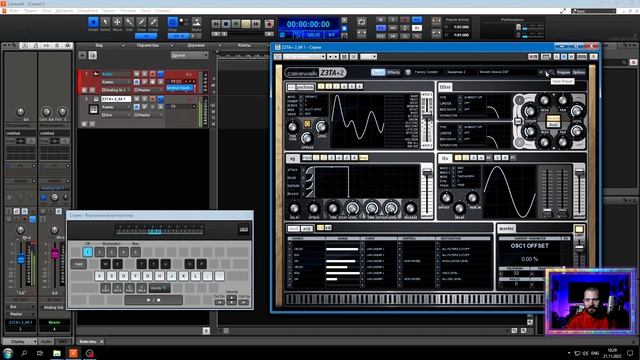The height and width of the screenshot is (360, 640).
Task: Open the Дорожки menu in track view
Action: point(196,45)
